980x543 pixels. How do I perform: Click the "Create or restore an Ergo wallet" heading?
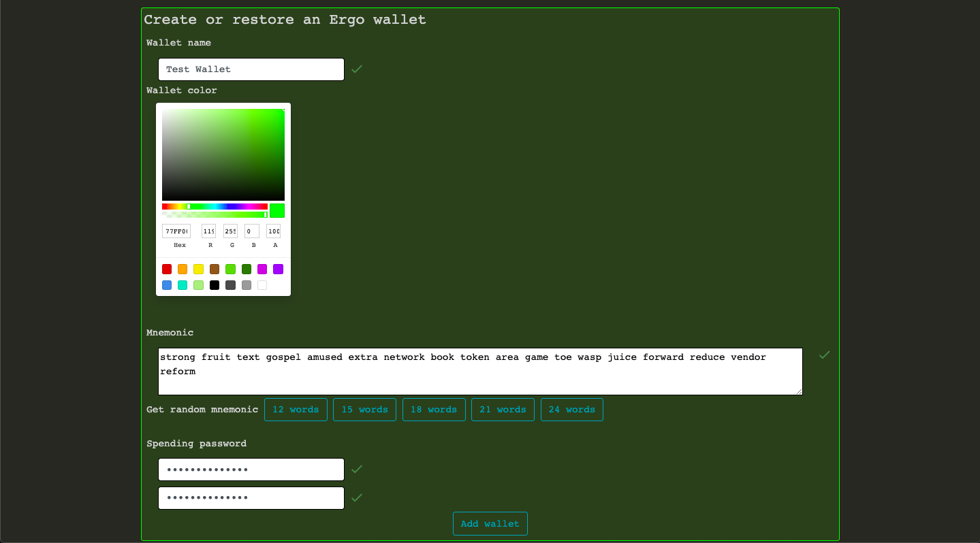click(285, 20)
